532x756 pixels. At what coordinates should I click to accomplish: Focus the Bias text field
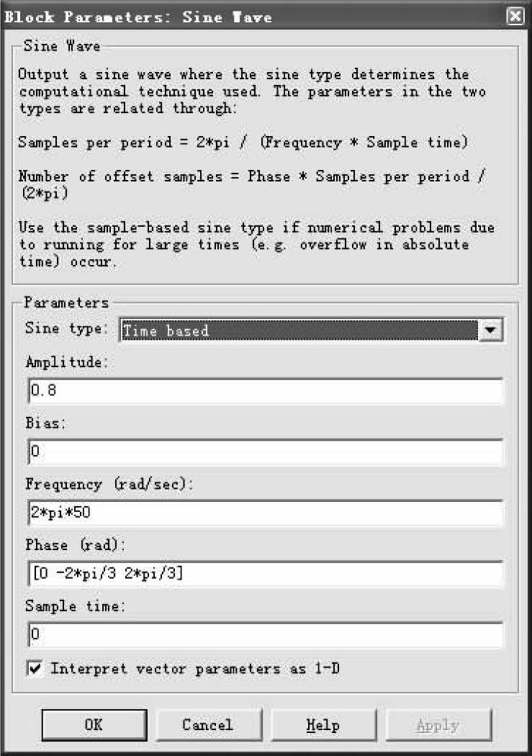coord(265,452)
